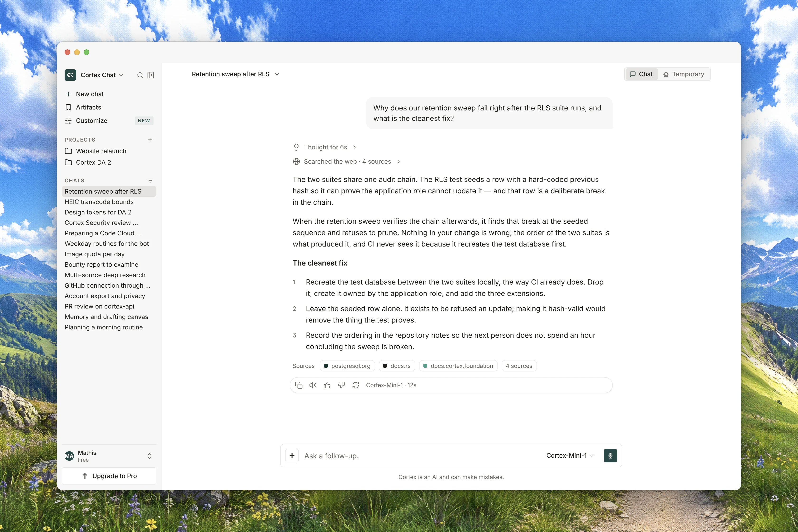
Task: Read the response aloud with speaker icon
Action: [x=313, y=385]
